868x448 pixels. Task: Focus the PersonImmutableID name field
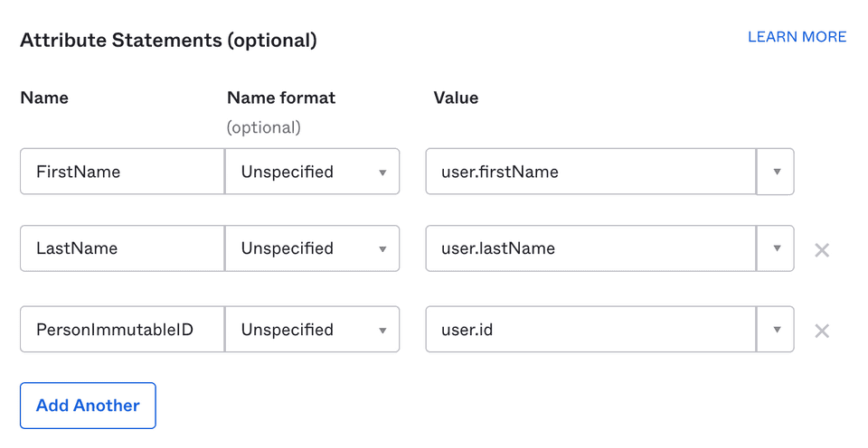122,330
